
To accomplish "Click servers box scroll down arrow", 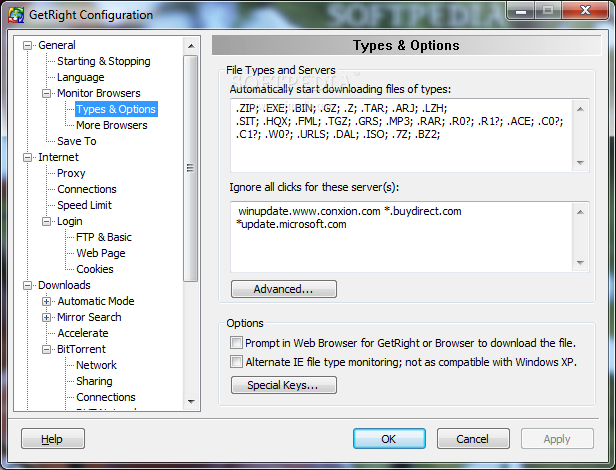I will (580, 263).
